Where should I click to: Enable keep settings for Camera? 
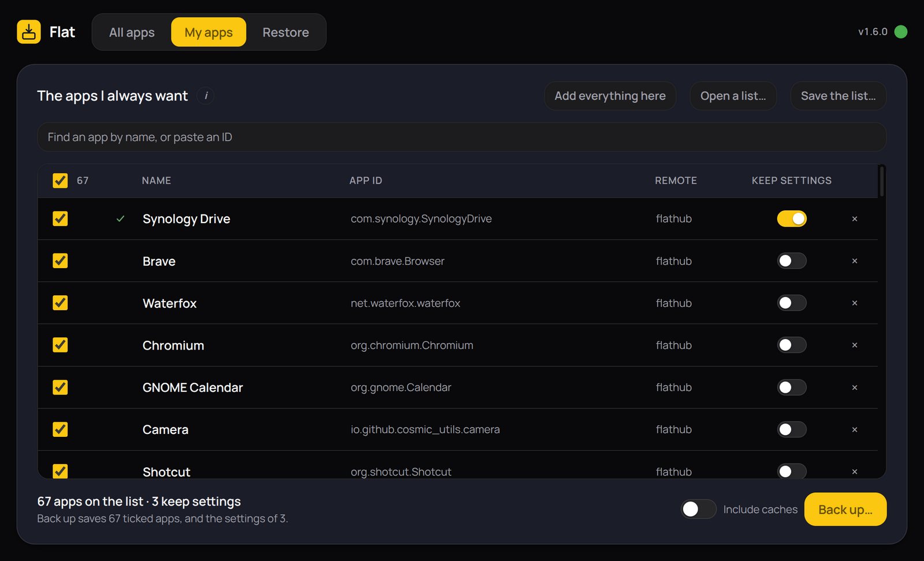(792, 429)
